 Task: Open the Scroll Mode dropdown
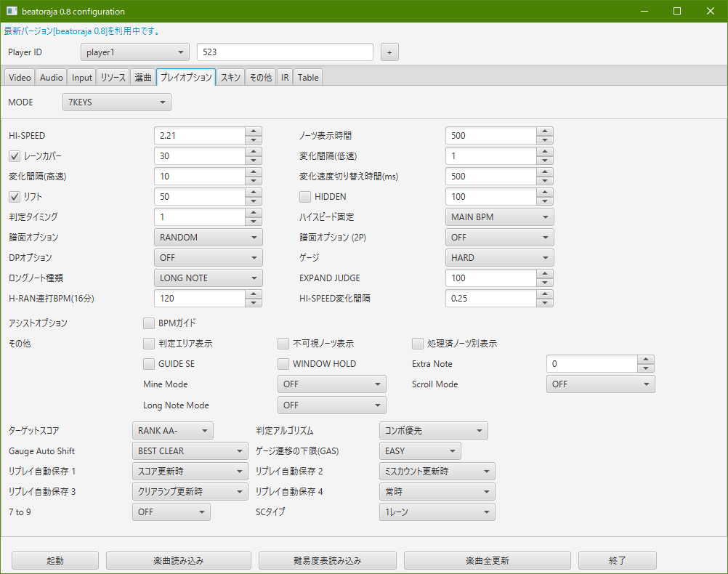601,384
